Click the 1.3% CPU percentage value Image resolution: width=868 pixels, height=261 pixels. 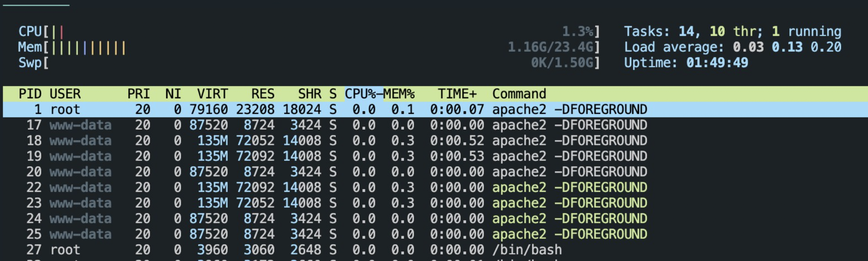click(x=578, y=31)
